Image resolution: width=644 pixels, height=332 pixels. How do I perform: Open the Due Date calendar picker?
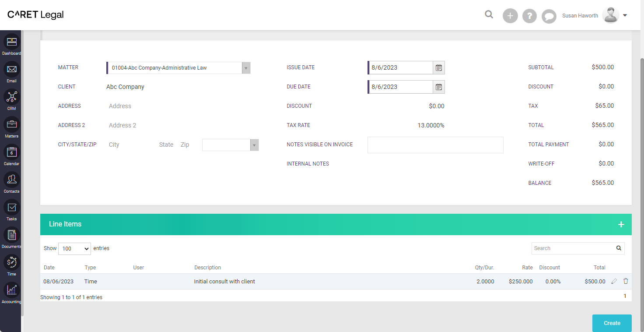tap(439, 87)
